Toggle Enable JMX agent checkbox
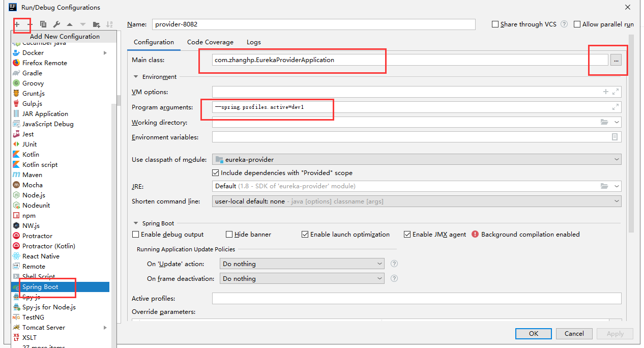The width and height of the screenshot is (644, 348). [407, 234]
